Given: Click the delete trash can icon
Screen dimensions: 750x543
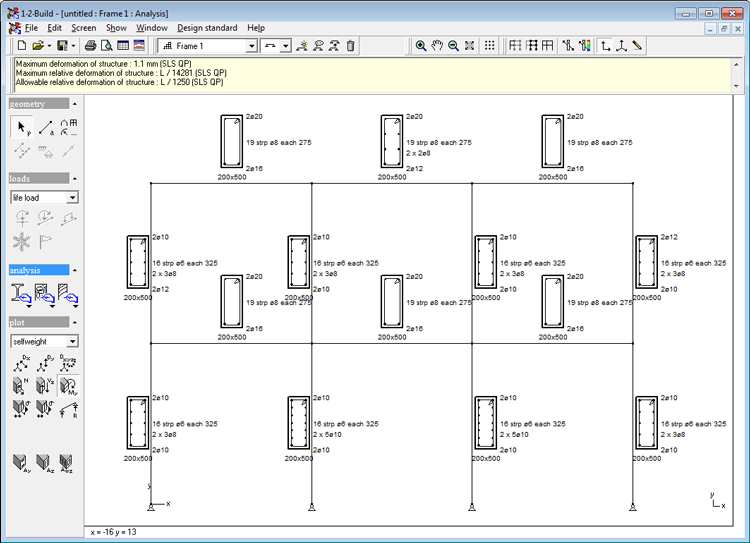Looking at the screenshot, I should point(350,46).
